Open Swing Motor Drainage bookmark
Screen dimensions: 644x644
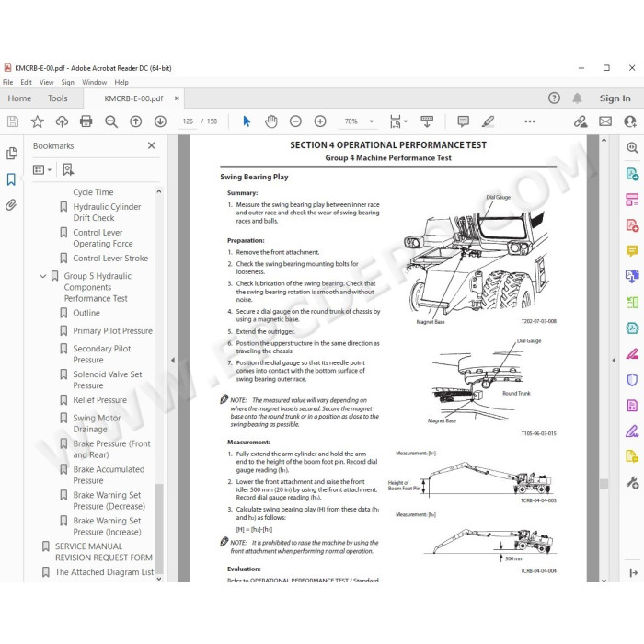pos(97,423)
